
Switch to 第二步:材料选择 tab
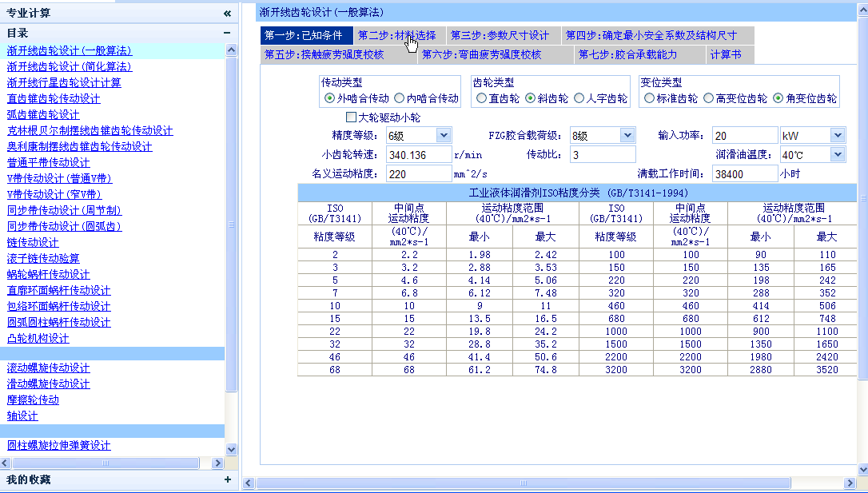coord(396,35)
